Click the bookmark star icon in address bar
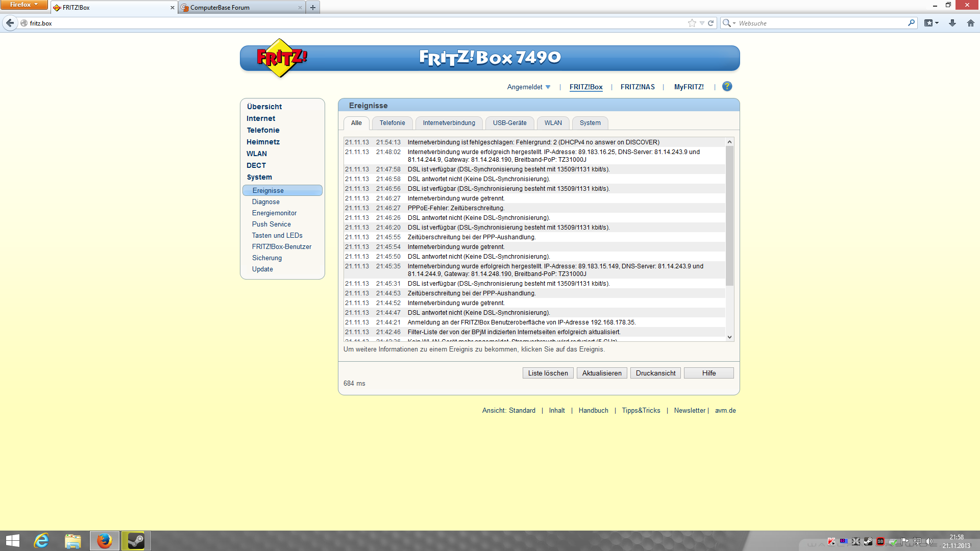The height and width of the screenshot is (551, 980). [692, 23]
